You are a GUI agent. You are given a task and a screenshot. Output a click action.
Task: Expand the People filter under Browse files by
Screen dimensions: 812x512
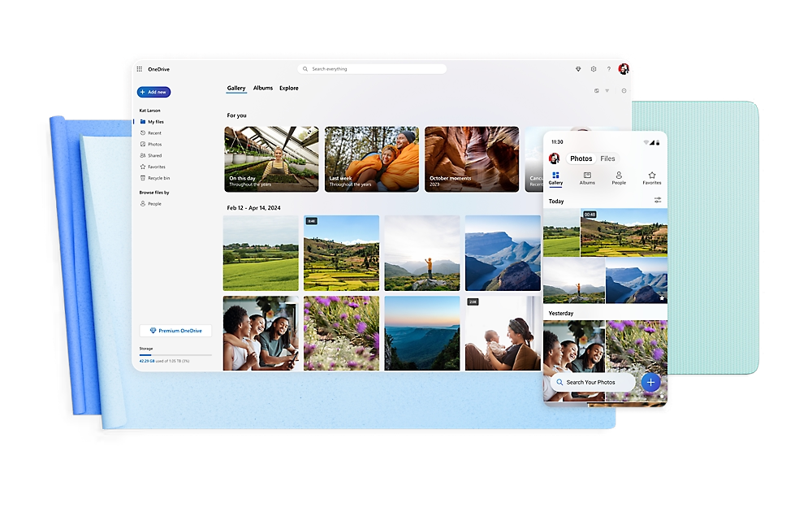(x=152, y=203)
